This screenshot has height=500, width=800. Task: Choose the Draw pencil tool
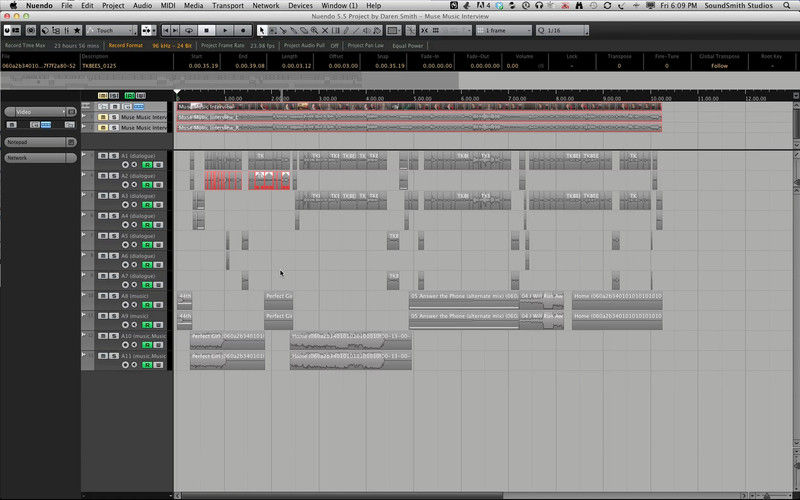[346, 31]
